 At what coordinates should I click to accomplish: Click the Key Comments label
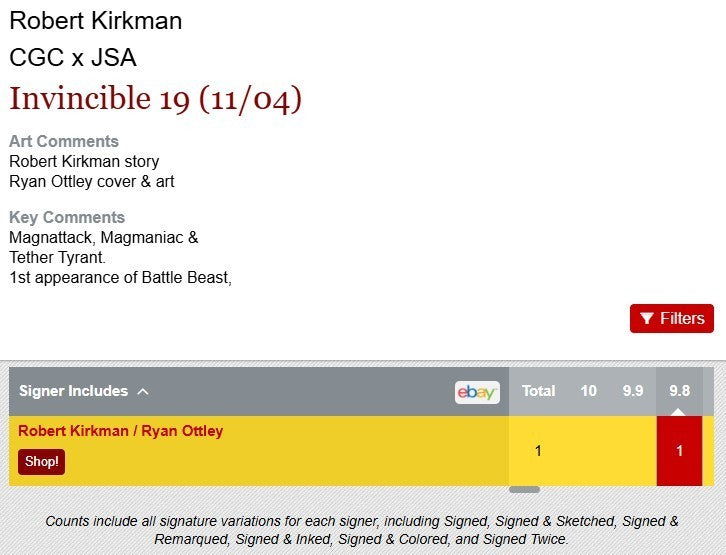(67, 217)
